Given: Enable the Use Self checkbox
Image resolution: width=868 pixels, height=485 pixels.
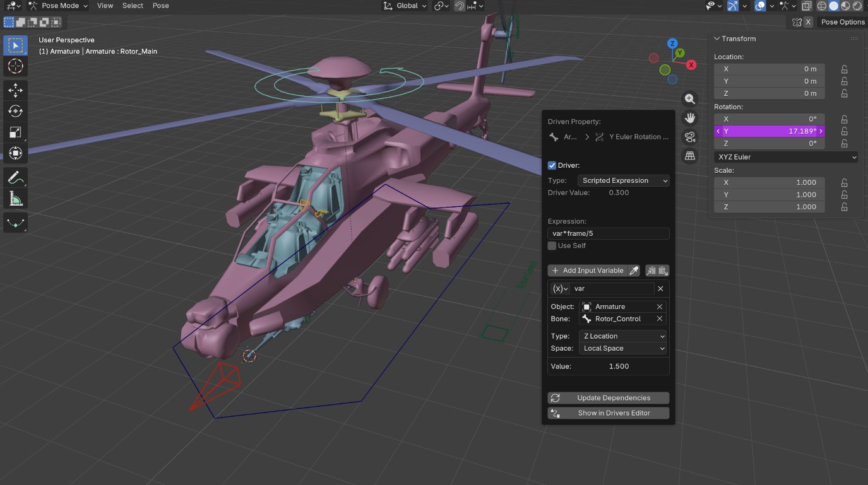Looking at the screenshot, I should 552,245.
